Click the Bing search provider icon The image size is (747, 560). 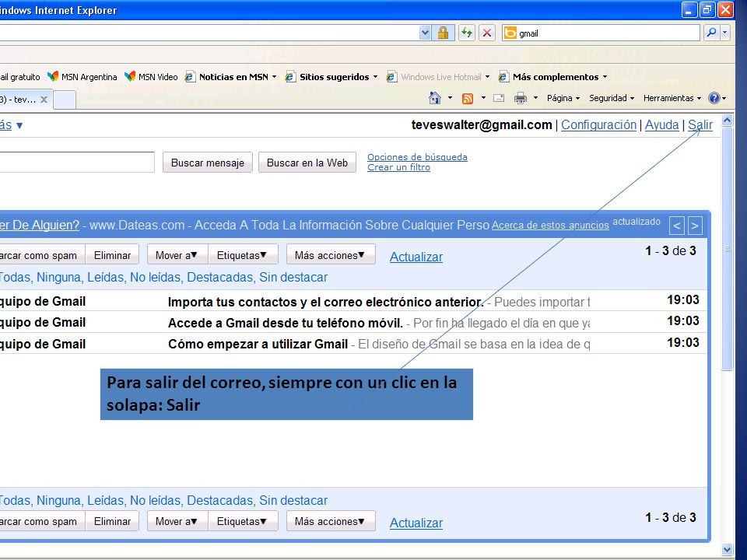click(510, 33)
